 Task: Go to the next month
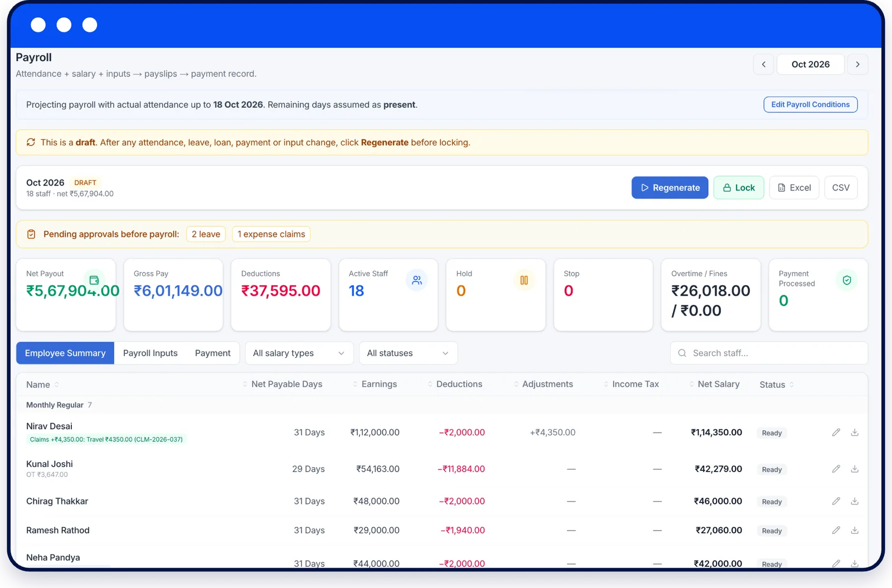pyautogui.click(x=857, y=65)
